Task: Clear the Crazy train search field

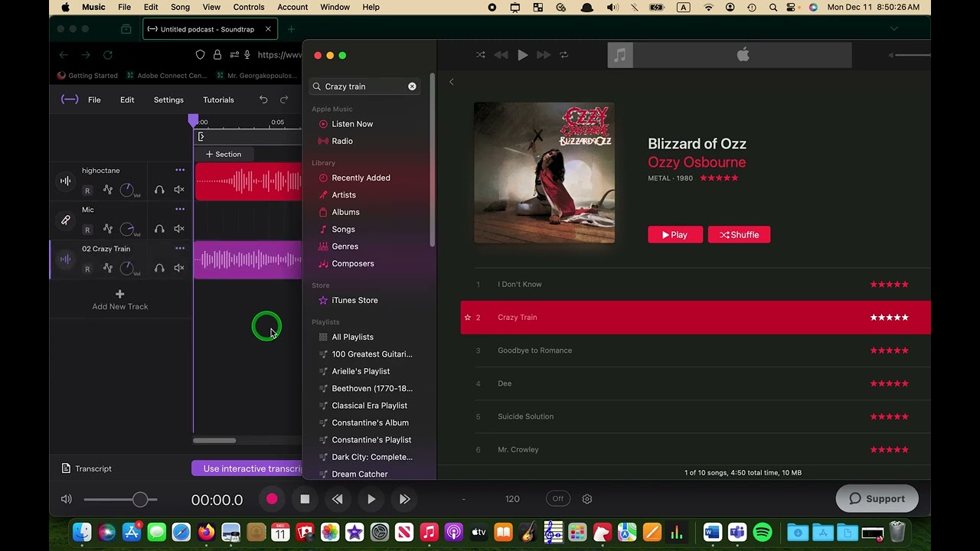Action: (x=412, y=86)
